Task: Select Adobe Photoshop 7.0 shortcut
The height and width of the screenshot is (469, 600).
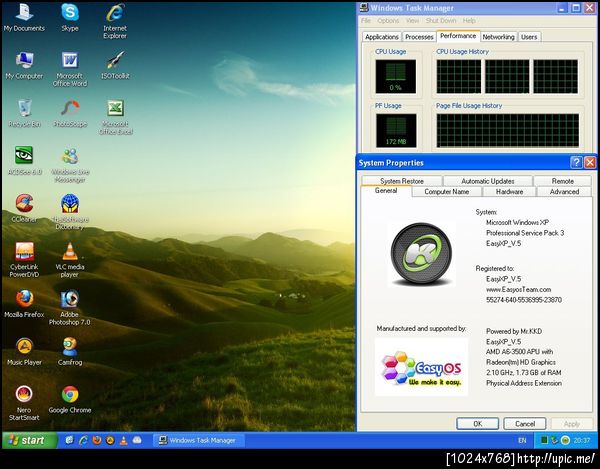Action: point(70,307)
